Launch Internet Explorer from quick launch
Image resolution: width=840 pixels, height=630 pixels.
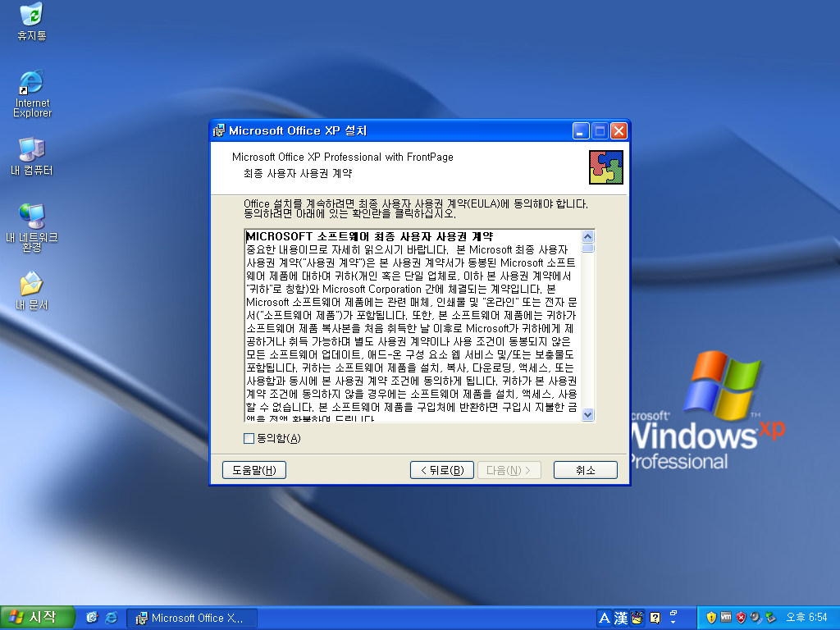112,618
